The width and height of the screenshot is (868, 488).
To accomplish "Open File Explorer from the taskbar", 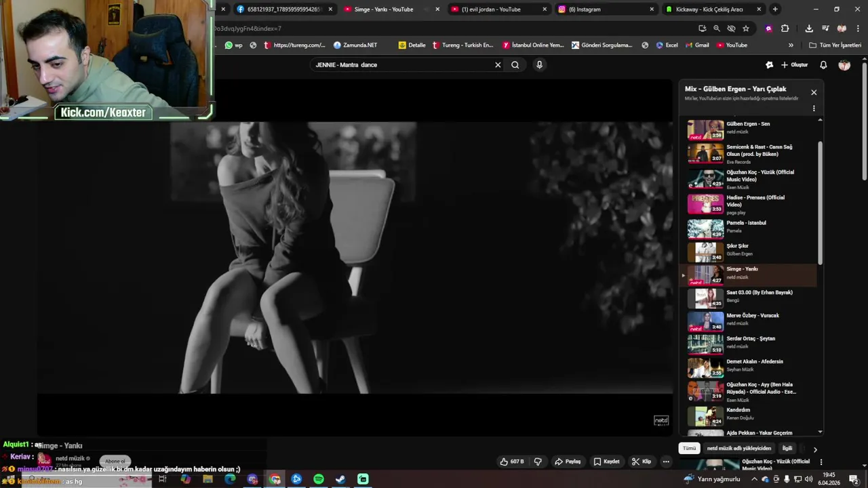I will [x=208, y=479].
